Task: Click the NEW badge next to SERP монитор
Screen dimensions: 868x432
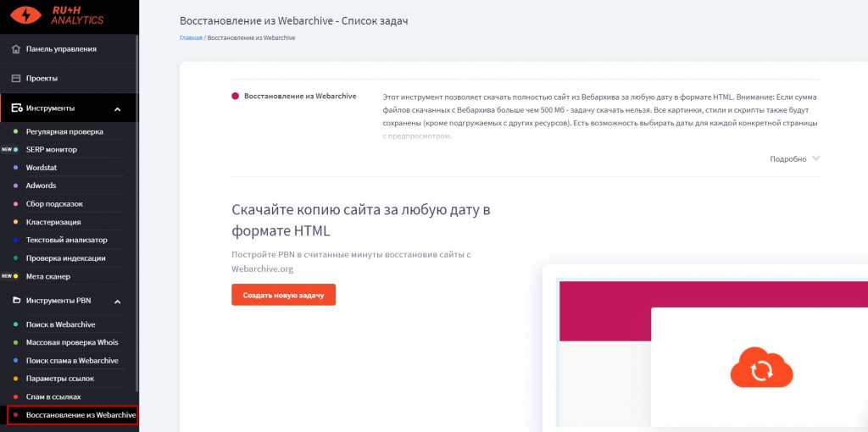Action: tap(7, 150)
